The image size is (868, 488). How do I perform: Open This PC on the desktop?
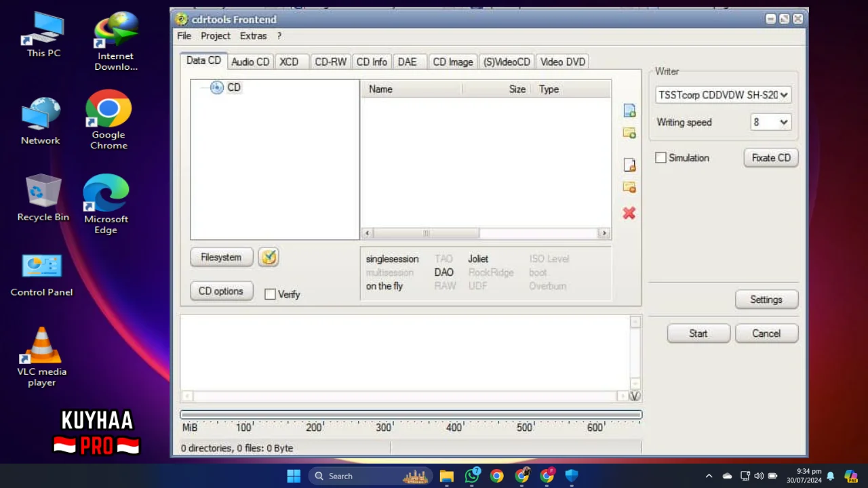pyautogui.click(x=43, y=34)
